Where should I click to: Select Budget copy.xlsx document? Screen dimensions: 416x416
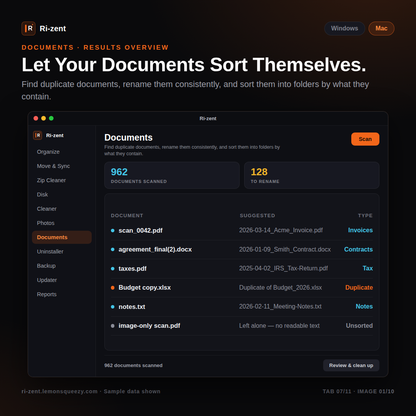145,288
